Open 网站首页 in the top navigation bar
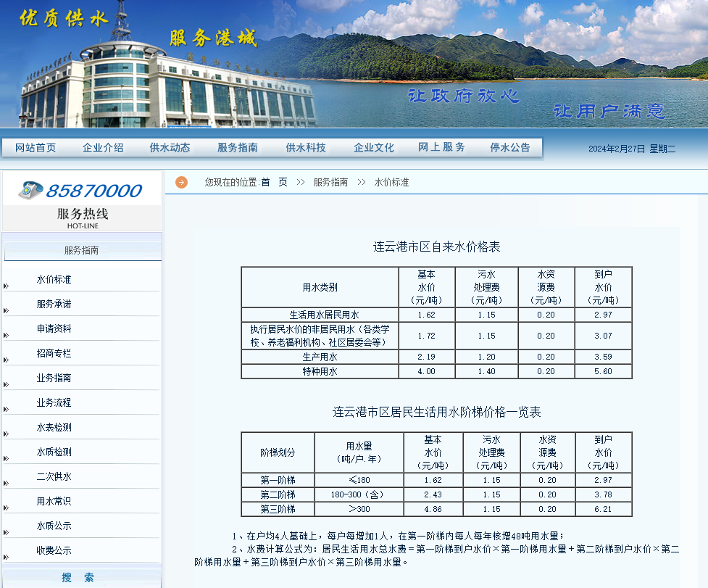The height and width of the screenshot is (588, 708). click(x=36, y=147)
